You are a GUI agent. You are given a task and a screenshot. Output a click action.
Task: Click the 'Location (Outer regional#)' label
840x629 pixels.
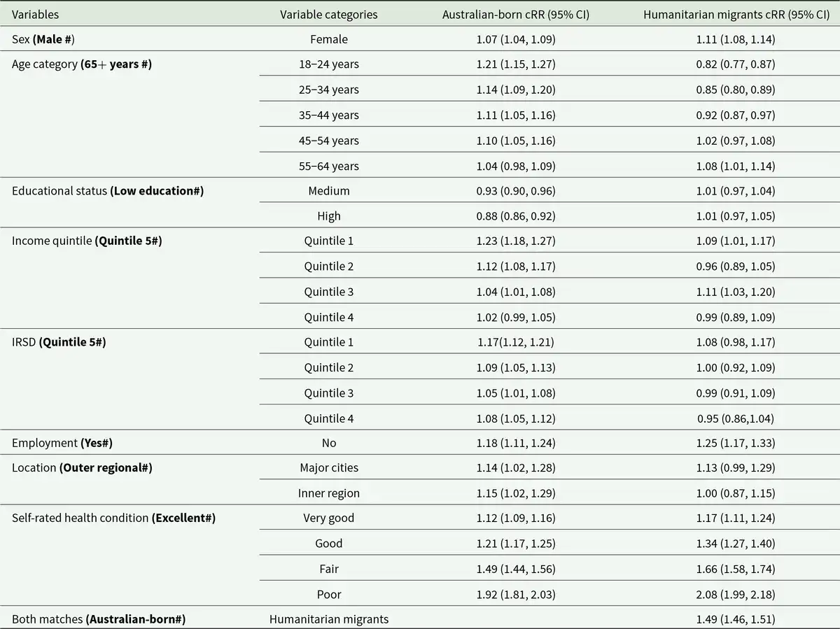(x=82, y=468)
